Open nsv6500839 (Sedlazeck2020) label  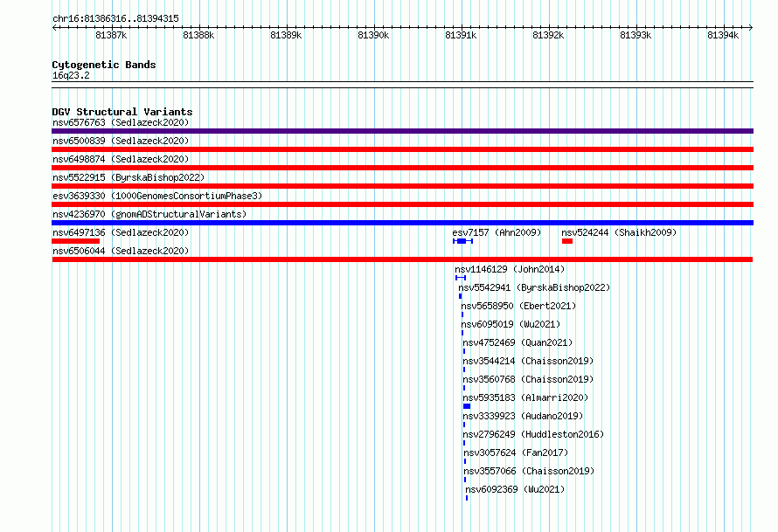click(x=121, y=141)
